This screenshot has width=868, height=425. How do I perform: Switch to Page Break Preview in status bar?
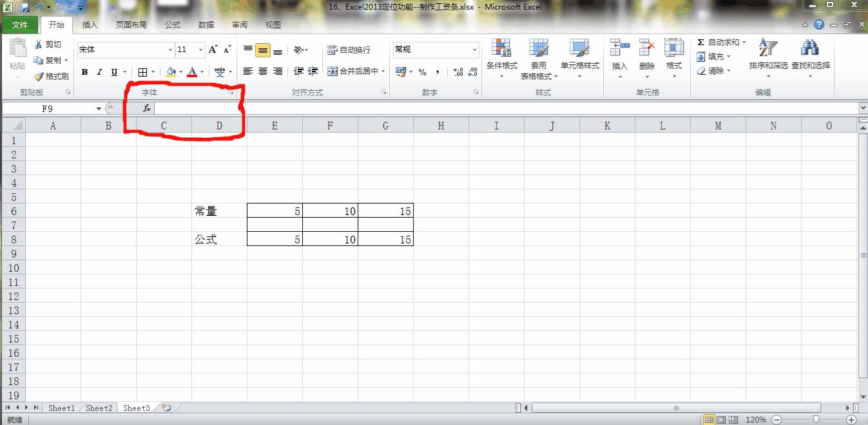(734, 420)
